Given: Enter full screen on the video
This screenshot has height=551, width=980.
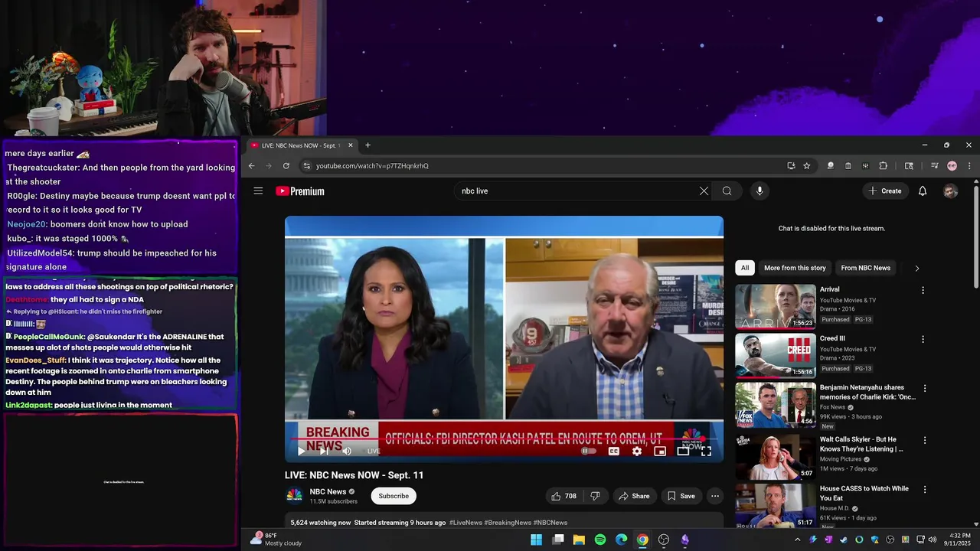Looking at the screenshot, I should [x=706, y=451].
